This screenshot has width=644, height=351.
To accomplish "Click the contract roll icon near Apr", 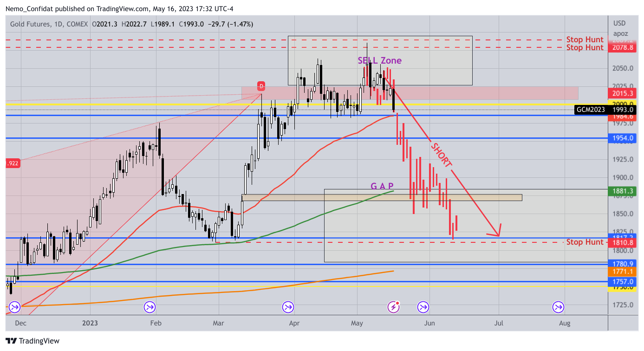I will coord(288,306).
